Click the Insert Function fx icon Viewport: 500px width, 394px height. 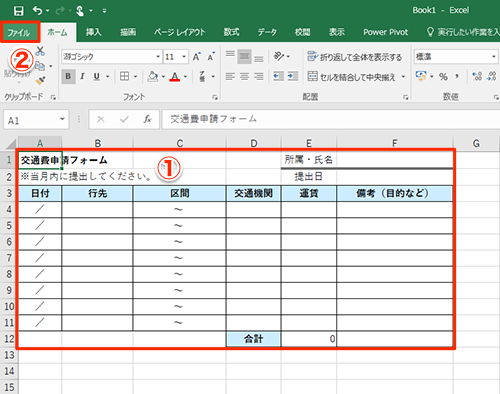tap(147, 119)
